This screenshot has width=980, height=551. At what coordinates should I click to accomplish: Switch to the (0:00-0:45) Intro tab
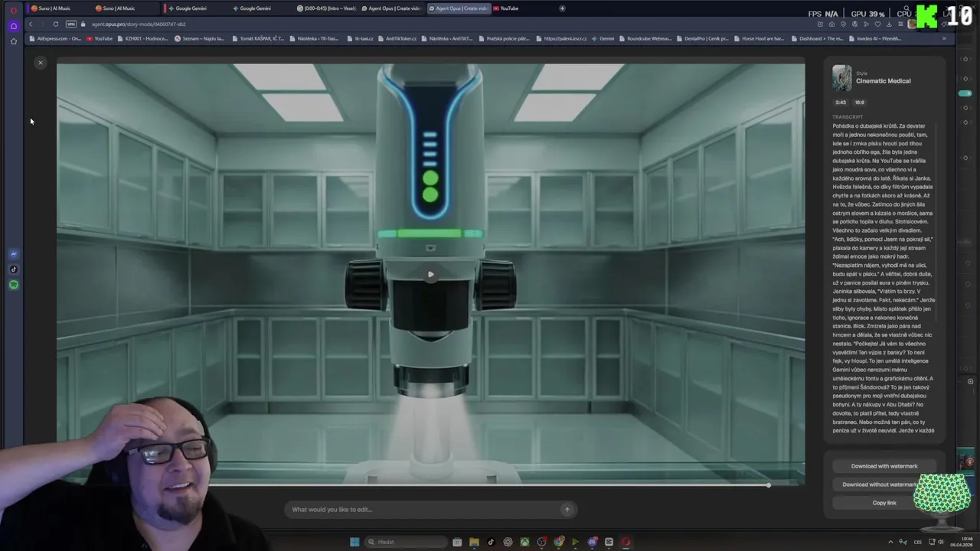click(327, 8)
